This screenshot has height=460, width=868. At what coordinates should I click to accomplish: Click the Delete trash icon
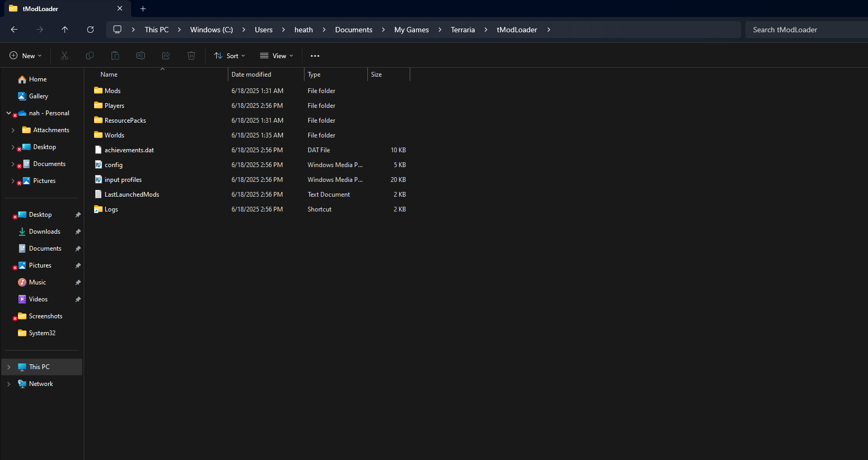click(x=191, y=56)
